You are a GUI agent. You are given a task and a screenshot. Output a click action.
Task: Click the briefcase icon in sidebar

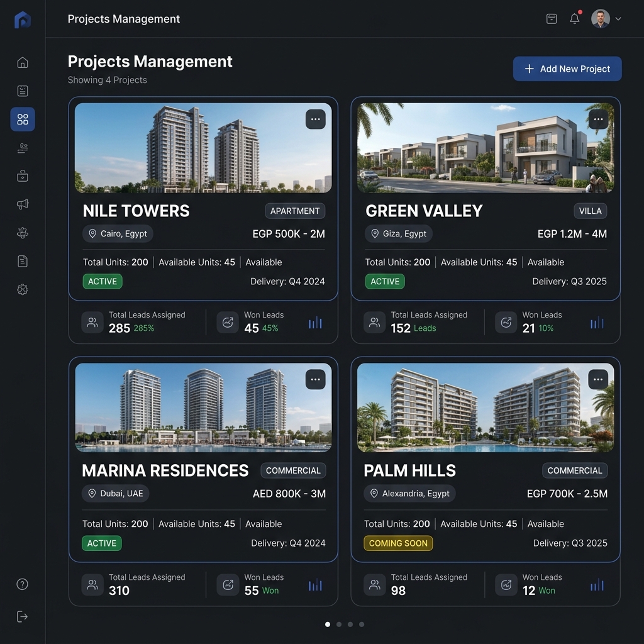click(x=23, y=176)
